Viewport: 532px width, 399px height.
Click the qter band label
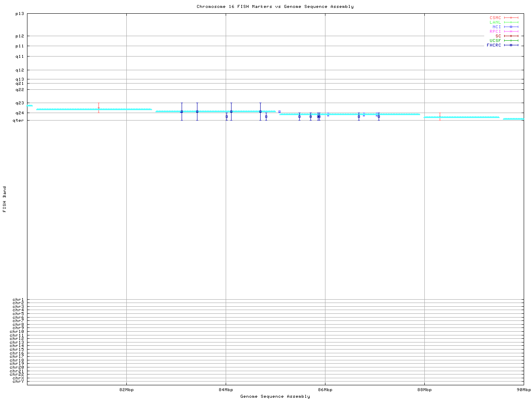point(19,121)
